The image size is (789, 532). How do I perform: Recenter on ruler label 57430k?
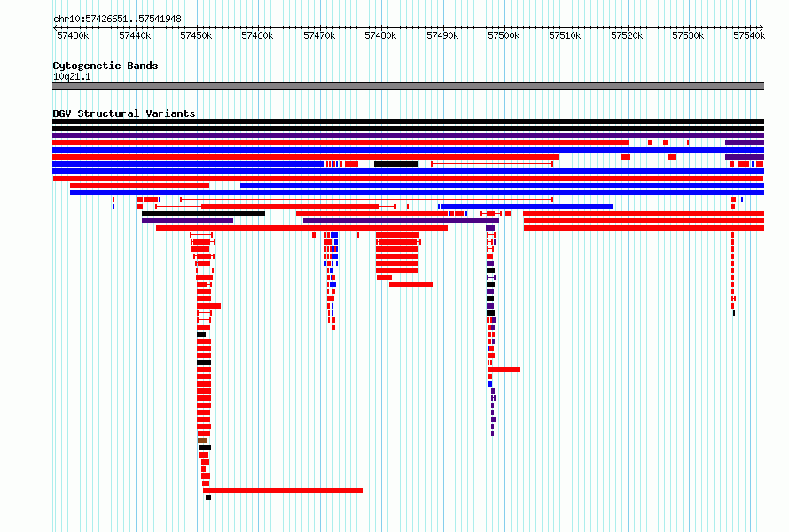point(73,35)
